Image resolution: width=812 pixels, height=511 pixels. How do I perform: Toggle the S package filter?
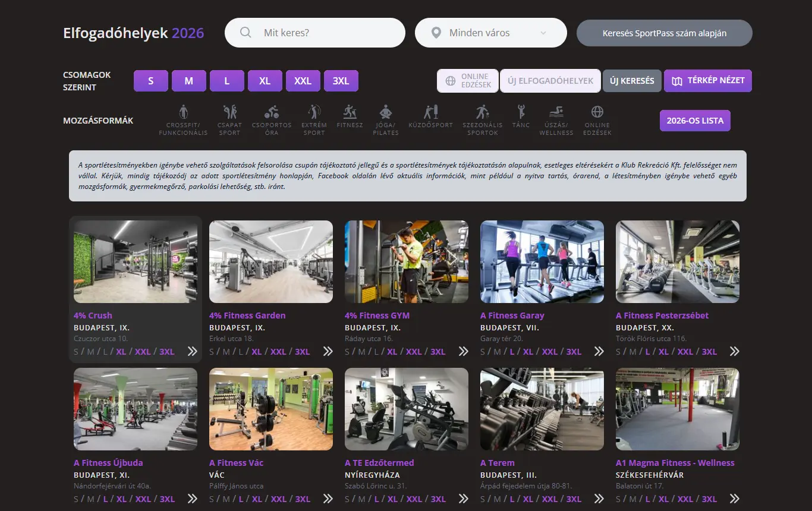(x=151, y=81)
